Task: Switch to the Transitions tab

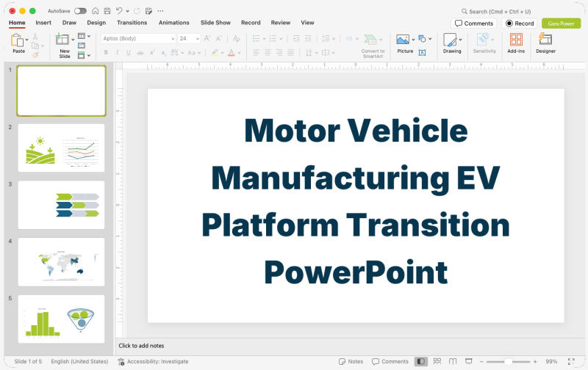Action: (x=132, y=23)
